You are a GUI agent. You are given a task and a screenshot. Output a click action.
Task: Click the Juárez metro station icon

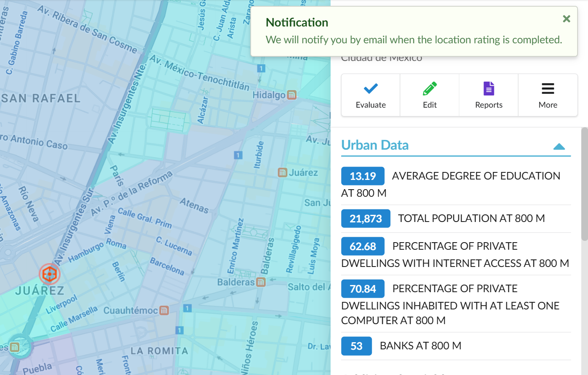283,172
